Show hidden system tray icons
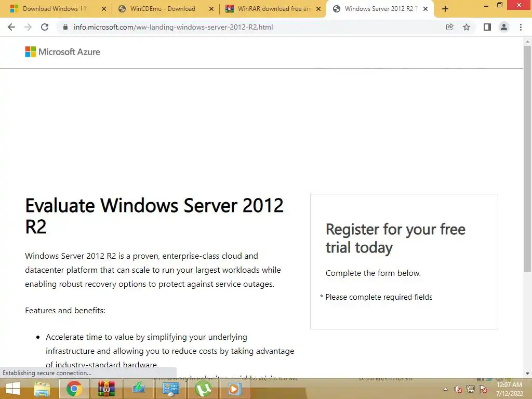This screenshot has width=532, height=399. (x=445, y=390)
